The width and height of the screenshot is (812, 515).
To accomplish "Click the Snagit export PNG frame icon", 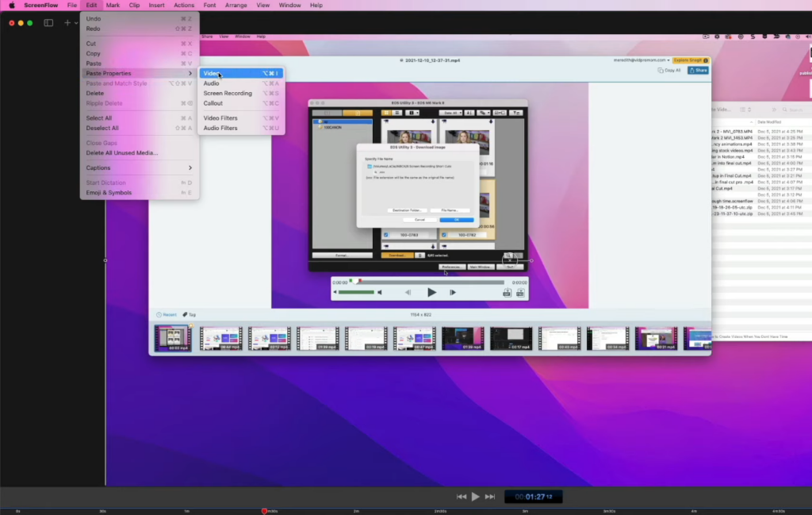I will (520, 294).
